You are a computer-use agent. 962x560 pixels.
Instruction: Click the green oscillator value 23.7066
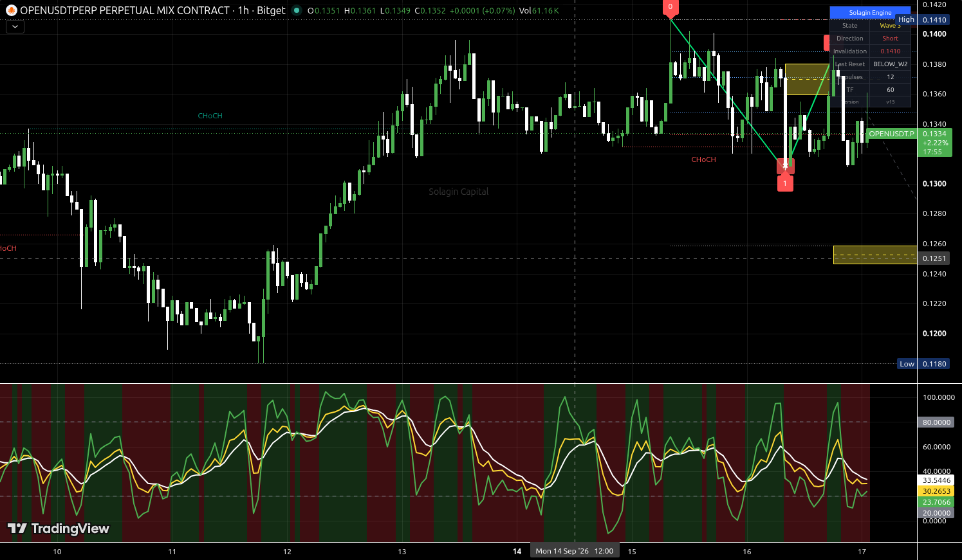[936, 502]
